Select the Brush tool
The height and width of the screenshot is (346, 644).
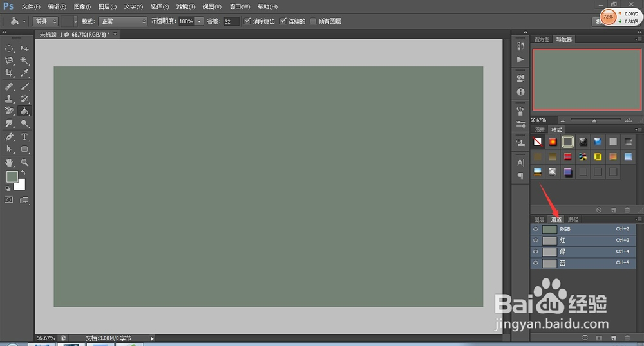[24, 86]
